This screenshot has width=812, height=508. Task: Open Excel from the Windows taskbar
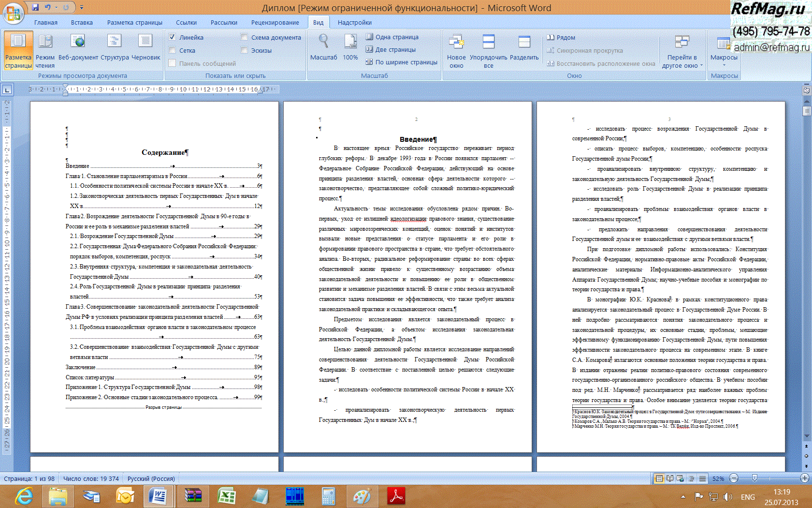pyautogui.click(x=226, y=496)
